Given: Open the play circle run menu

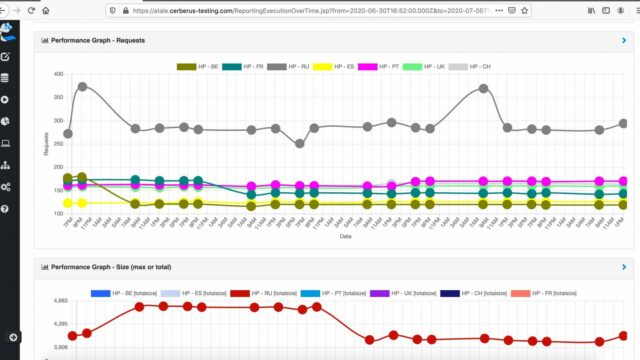Looking at the screenshot, I should click(5, 100).
